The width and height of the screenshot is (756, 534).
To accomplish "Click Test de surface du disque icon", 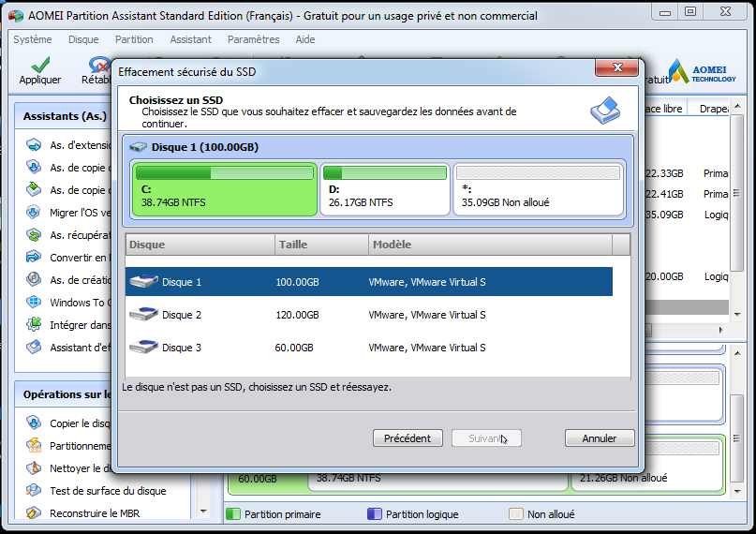I will click(34, 490).
